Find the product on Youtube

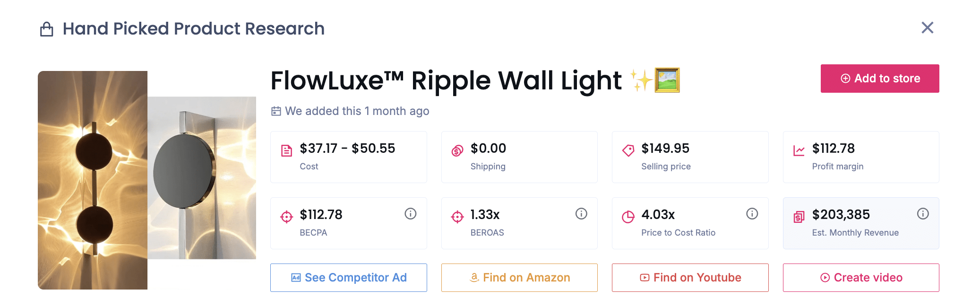[690, 278]
